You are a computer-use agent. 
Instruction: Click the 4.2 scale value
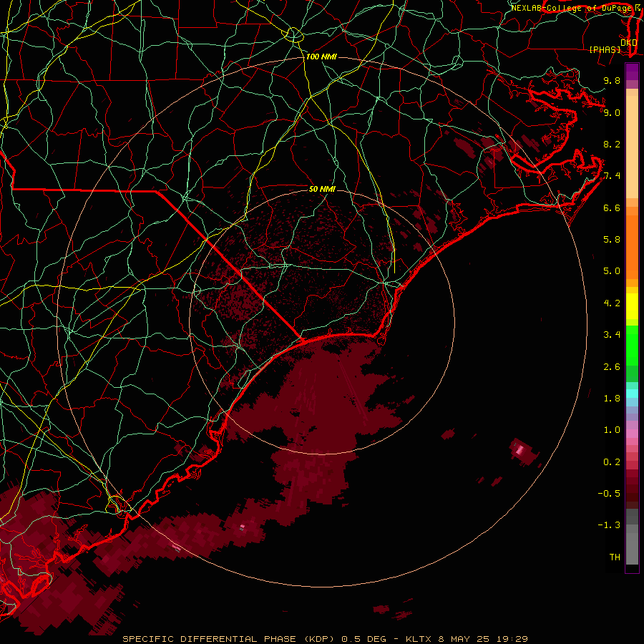pyautogui.click(x=612, y=303)
